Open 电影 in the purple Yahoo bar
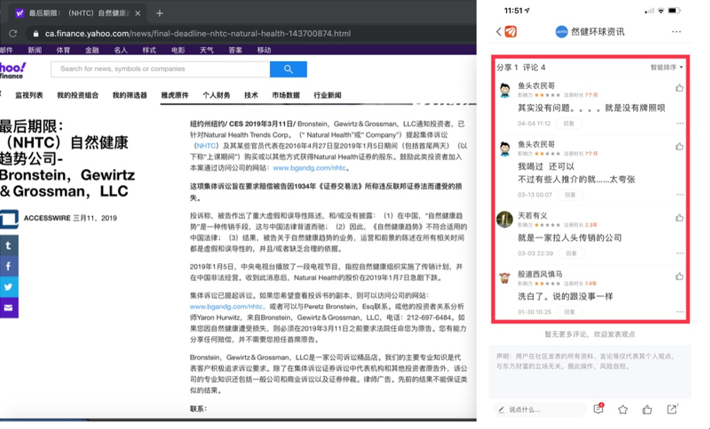This screenshot has height=429, width=710. pos(178,50)
